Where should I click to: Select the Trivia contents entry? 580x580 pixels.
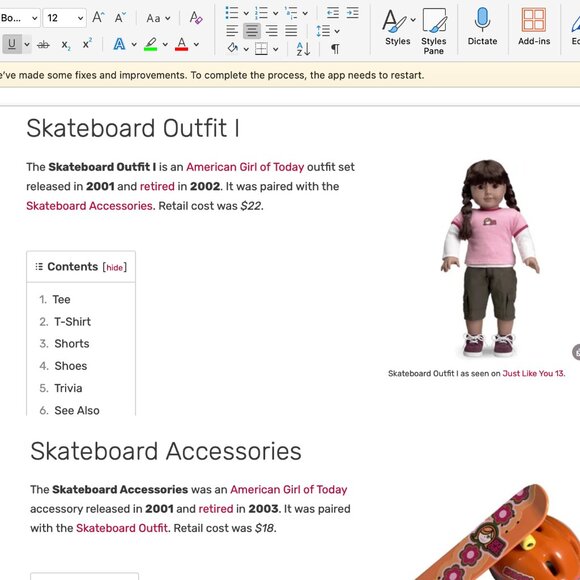click(x=68, y=388)
